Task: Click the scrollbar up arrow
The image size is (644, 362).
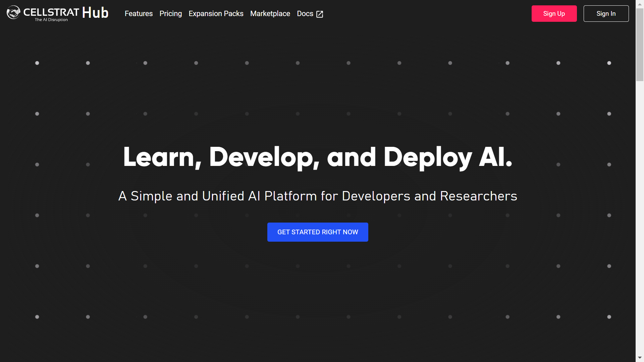Action: click(640, 4)
